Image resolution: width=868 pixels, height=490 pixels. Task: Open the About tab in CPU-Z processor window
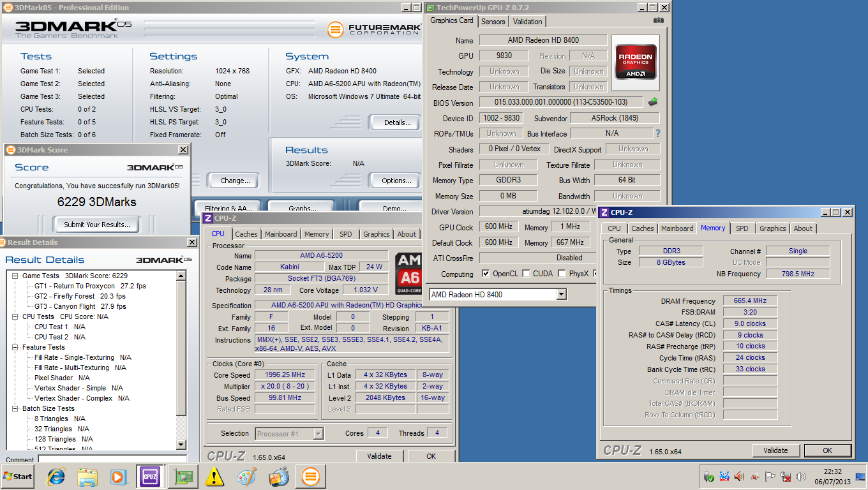[407, 234]
